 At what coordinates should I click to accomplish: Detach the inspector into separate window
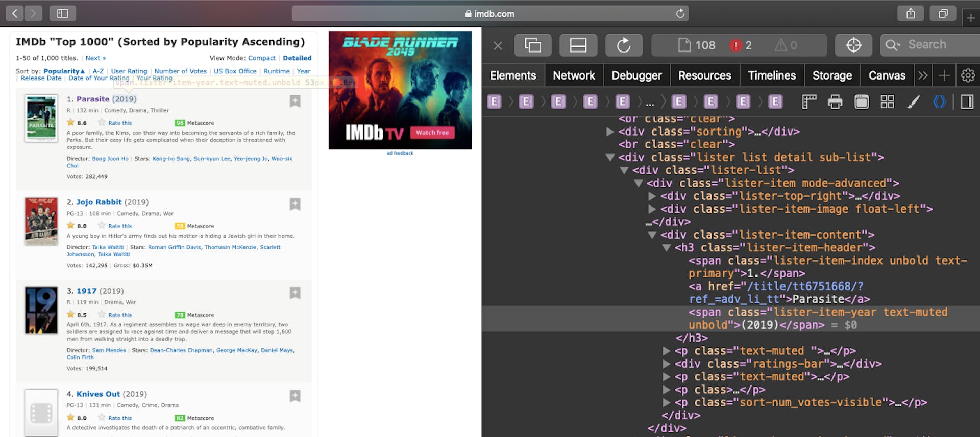(532, 45)
